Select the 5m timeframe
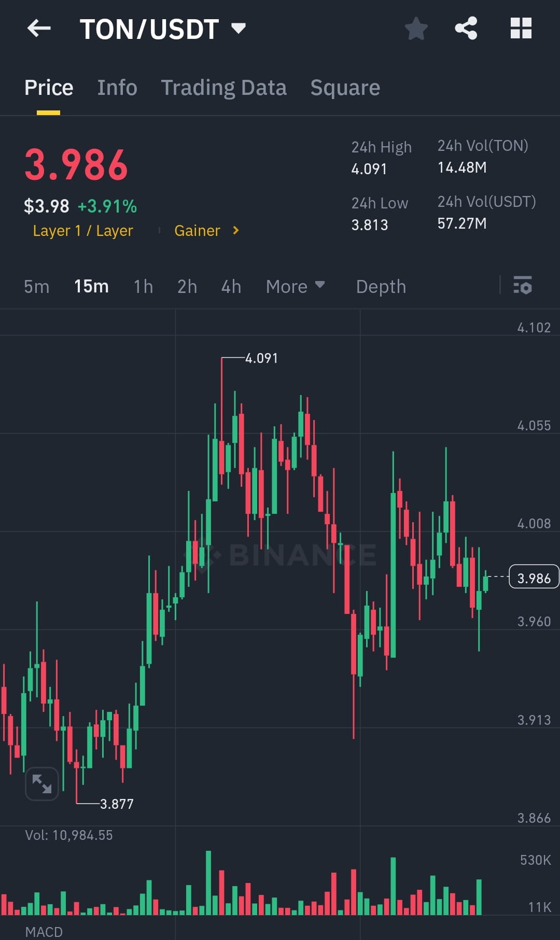Screen dimensions: 560x940 (36, 286)
